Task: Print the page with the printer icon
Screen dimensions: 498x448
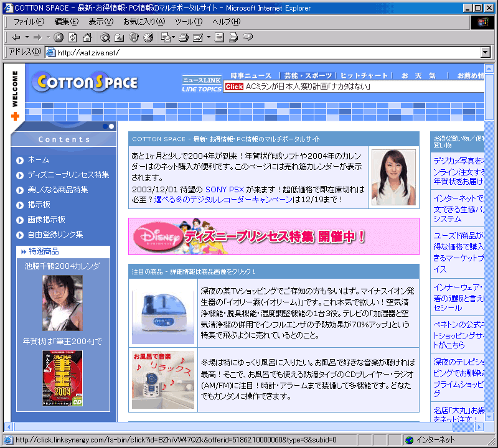Action: (x=184, y=37)
